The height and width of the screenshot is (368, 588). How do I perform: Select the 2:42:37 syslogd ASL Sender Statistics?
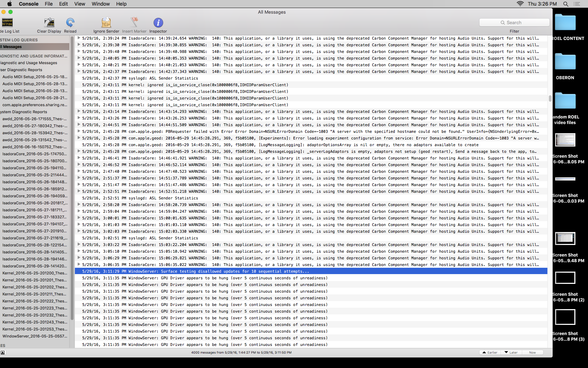311,78
